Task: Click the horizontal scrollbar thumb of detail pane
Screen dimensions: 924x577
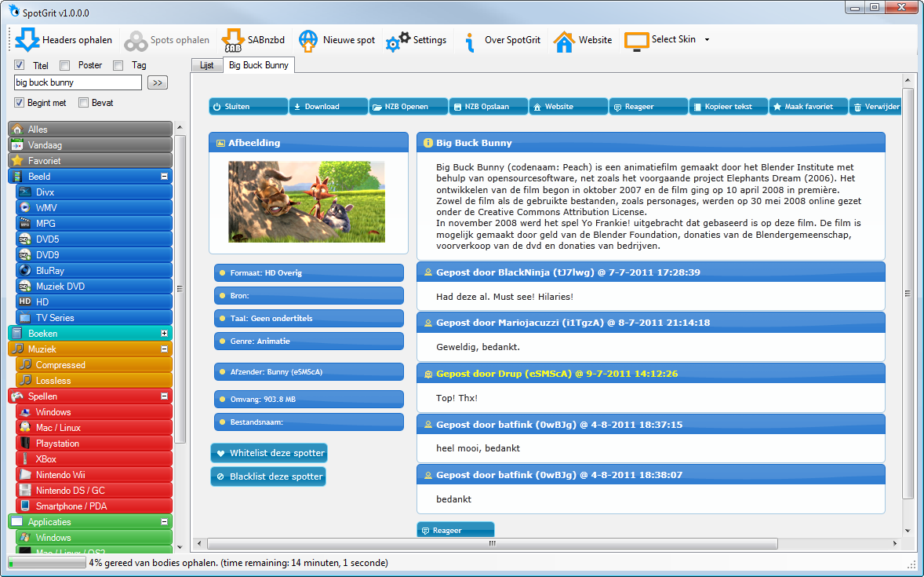Action: tap(493, 543)
